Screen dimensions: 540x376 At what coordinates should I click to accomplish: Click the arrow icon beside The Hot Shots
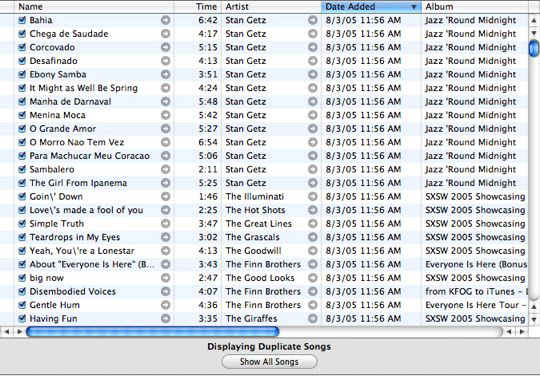point(313,210)
